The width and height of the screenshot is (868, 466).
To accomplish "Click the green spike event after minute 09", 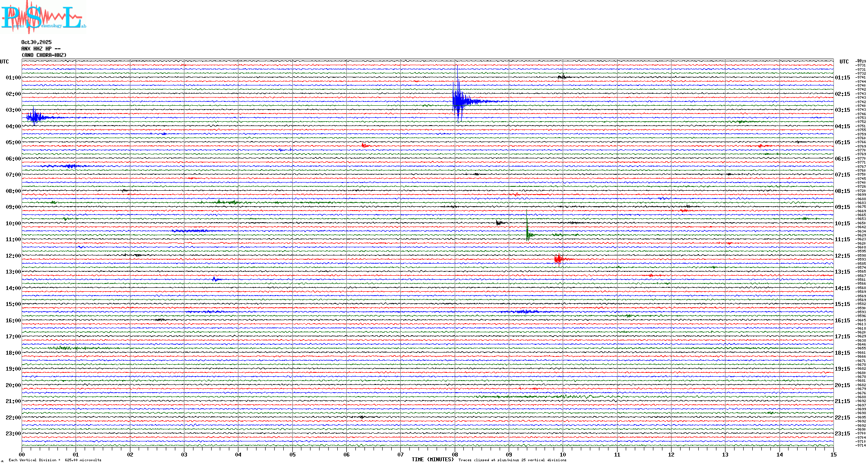I will pyautogui.click(x=528, y=234).
